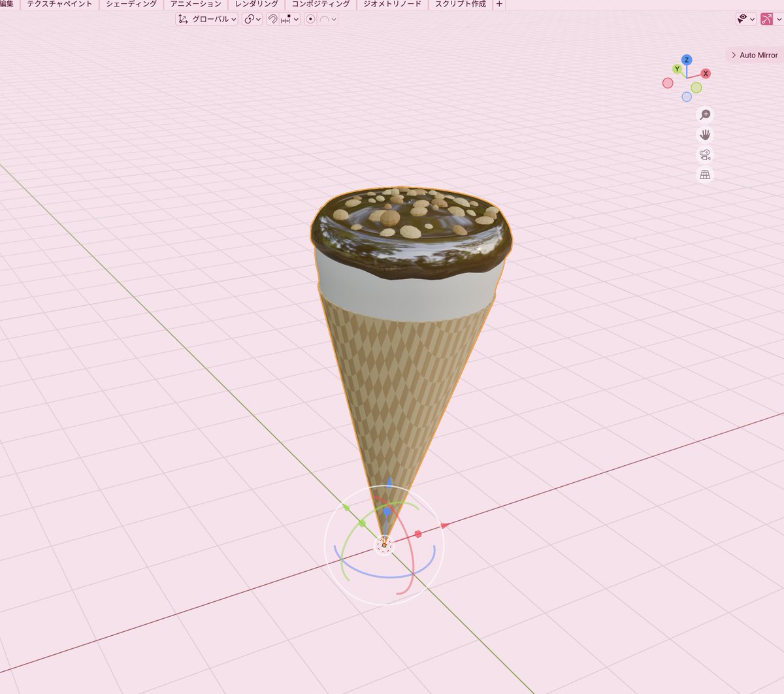The image size is (784, 694).
Task: Click the red X move arrow on the gizmo
Action: pyautogui.click(x=444, y=525)
